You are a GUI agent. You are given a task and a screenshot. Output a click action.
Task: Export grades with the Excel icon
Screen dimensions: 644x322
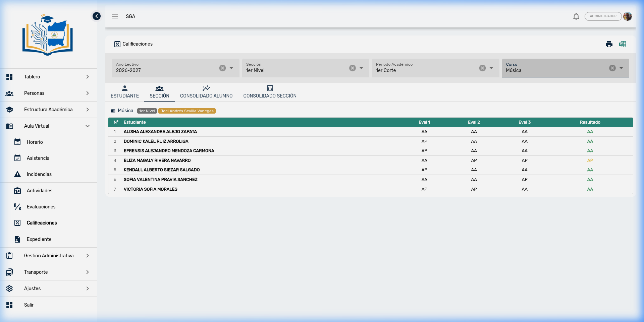click(x=623, y=44)
